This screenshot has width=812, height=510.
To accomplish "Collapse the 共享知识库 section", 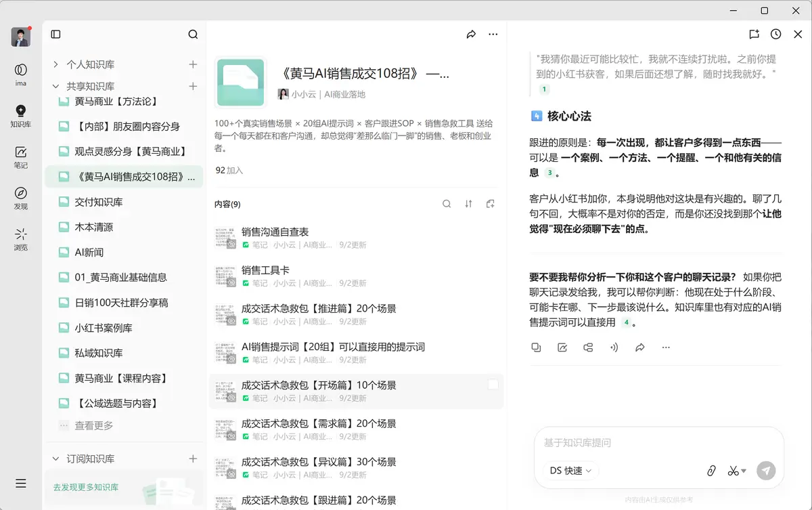I will pyautogui.click(x=55, y=86).
